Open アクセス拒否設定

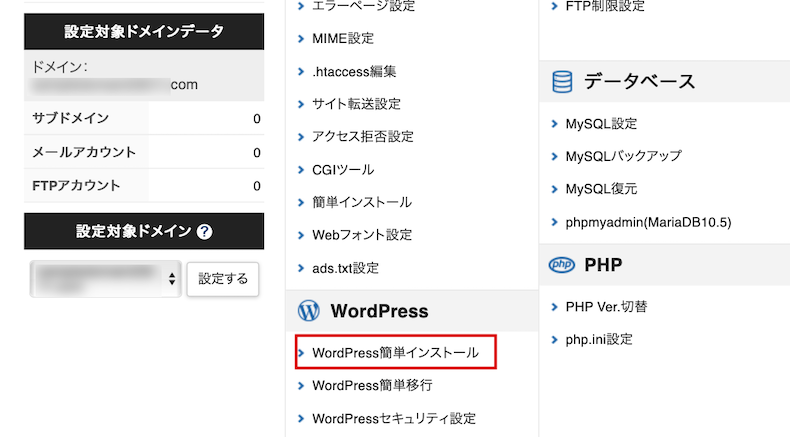[x=363, y=137]
